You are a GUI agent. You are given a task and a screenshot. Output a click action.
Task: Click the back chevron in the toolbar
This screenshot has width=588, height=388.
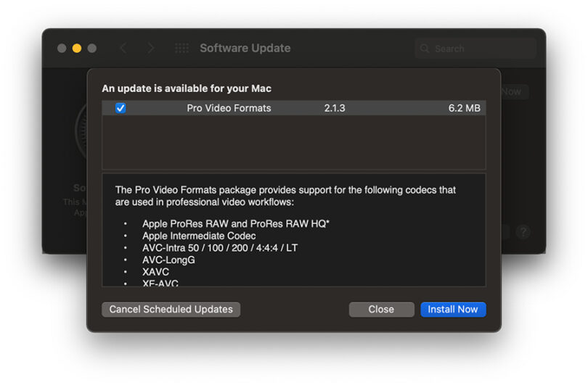pyautogui.click(x=123, y=49)
